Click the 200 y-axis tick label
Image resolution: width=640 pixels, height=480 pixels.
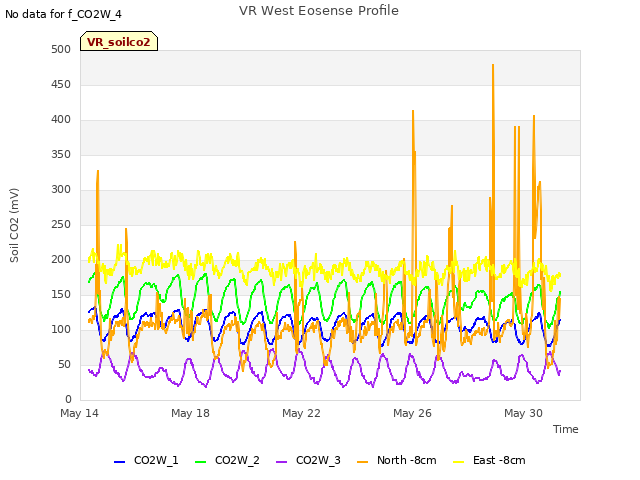point(61,260)
